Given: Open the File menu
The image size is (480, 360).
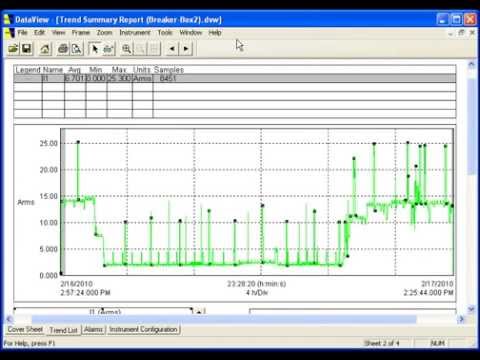Looking at the screenshot, I should point(22,33).
